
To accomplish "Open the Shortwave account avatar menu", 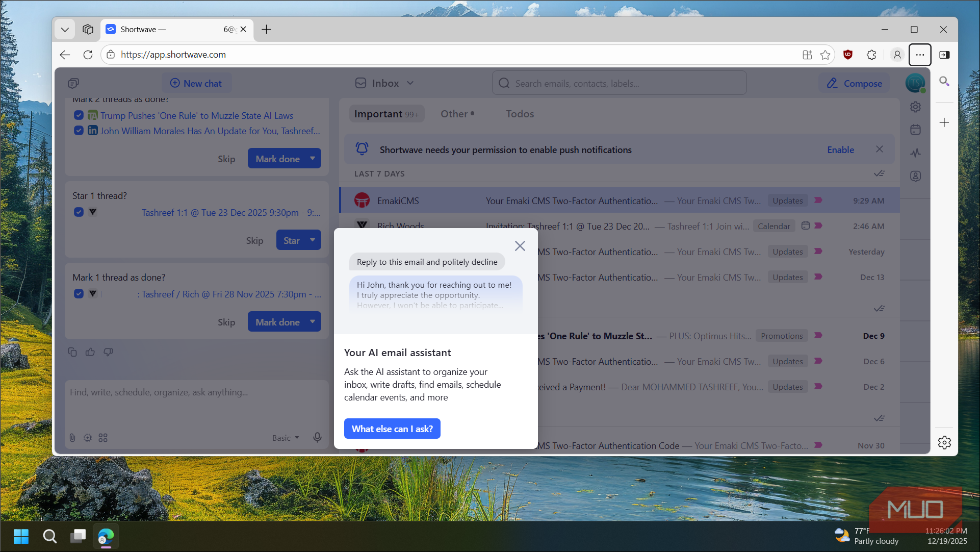I will (x=915, y=83).
